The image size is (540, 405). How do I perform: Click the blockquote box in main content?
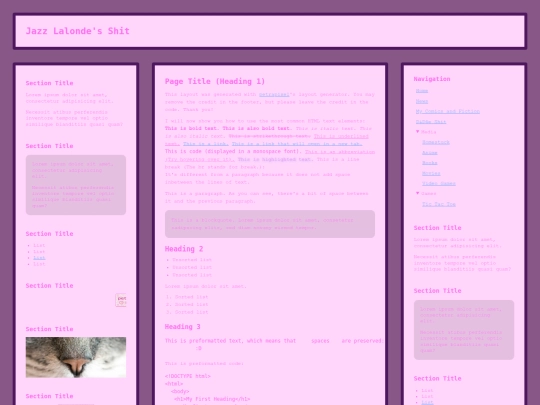coord(270,224)
